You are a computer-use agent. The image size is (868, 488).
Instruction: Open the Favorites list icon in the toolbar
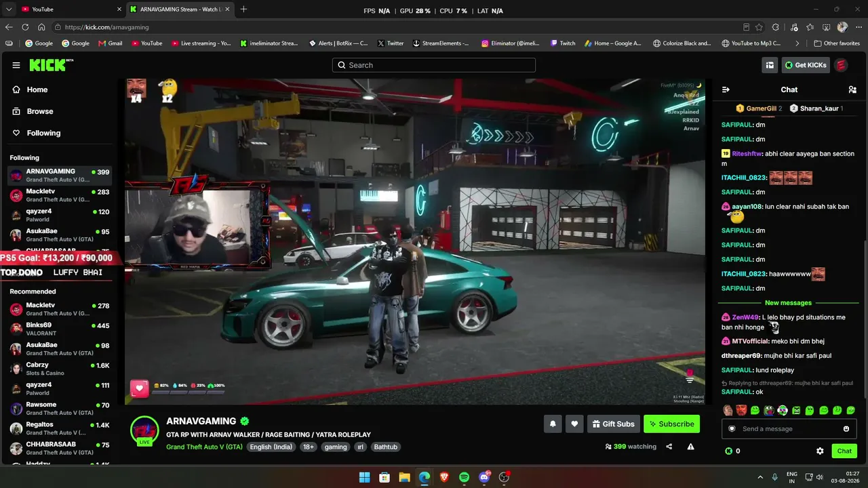tap(810, 27)
